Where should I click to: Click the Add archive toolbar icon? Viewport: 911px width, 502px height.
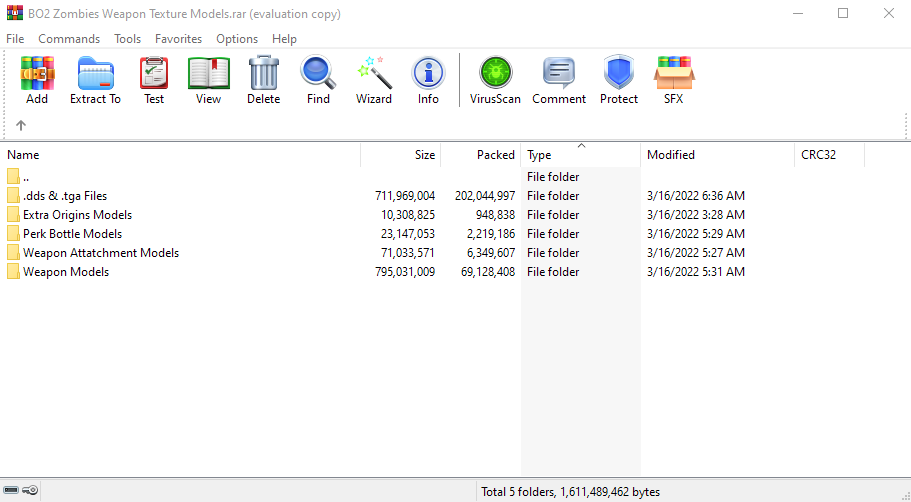tap(37, 73)
